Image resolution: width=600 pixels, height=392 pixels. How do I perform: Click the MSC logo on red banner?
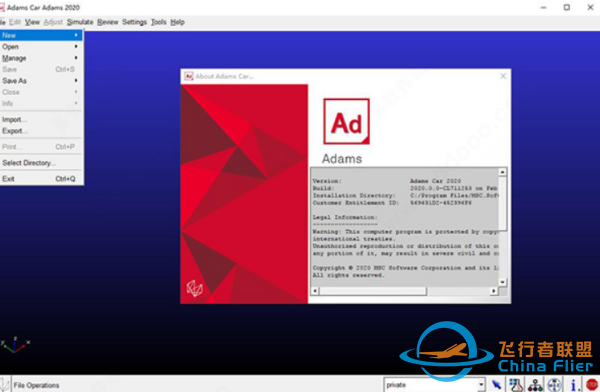tap(194, 288)
